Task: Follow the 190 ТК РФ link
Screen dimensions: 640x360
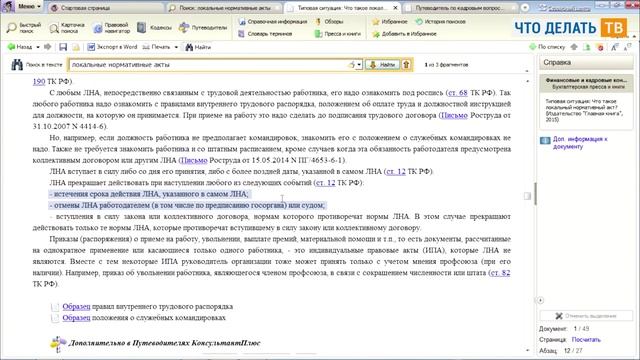Action: 39,81
